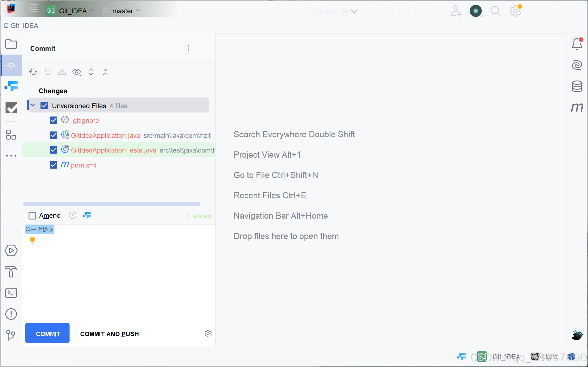Uncheck the .gitignore file checkbox

(53, 120)
